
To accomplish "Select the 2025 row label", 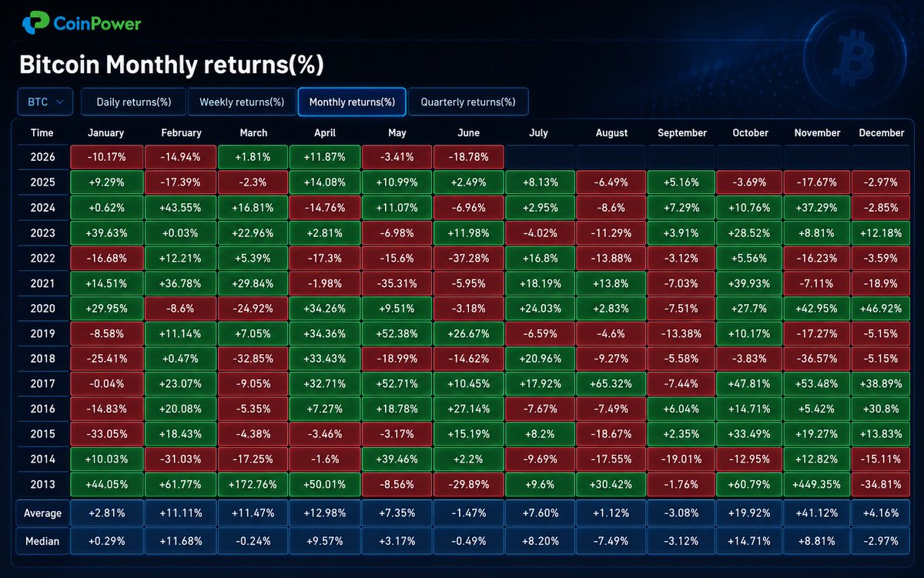I will pos(42,182).
